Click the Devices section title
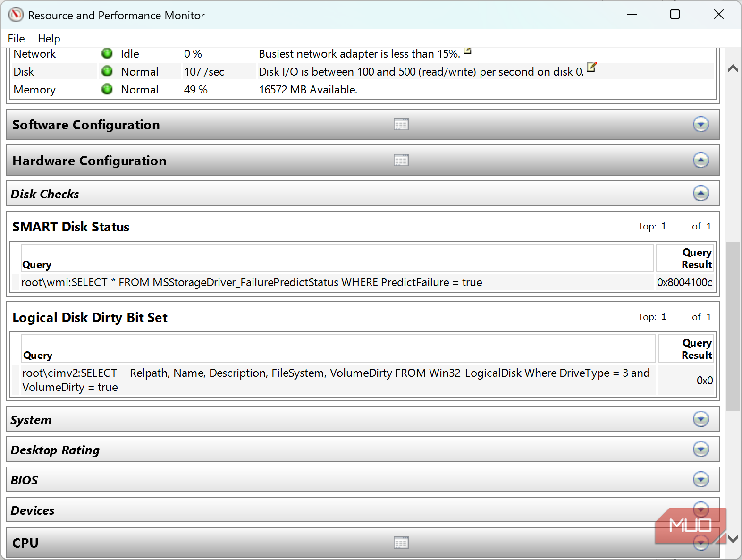The width and height of the screenshot is (742, 560). (x=33, y=510)
